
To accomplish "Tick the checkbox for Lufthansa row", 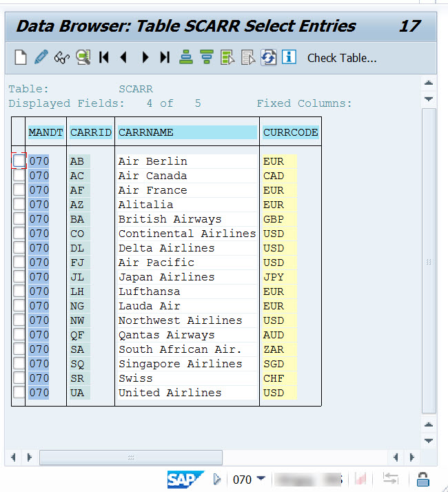I will coord(19,291).
